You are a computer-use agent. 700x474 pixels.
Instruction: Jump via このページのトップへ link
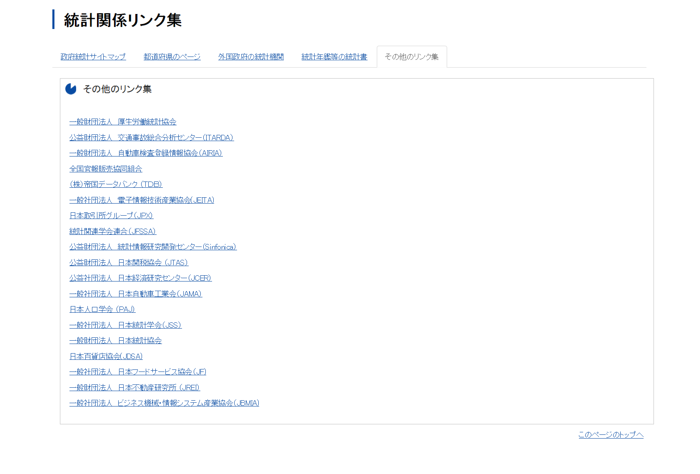click(x=611, y=435)
